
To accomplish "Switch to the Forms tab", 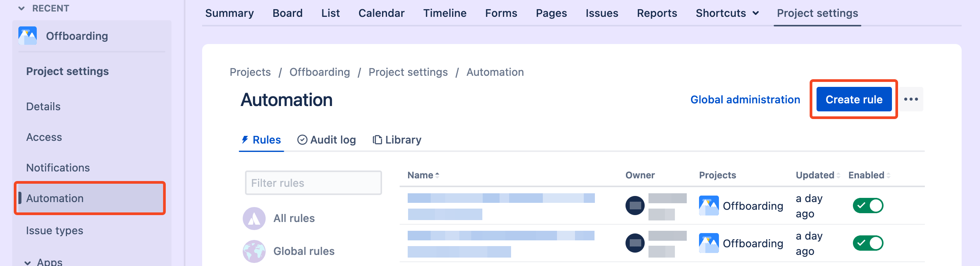I will point(501,13).
